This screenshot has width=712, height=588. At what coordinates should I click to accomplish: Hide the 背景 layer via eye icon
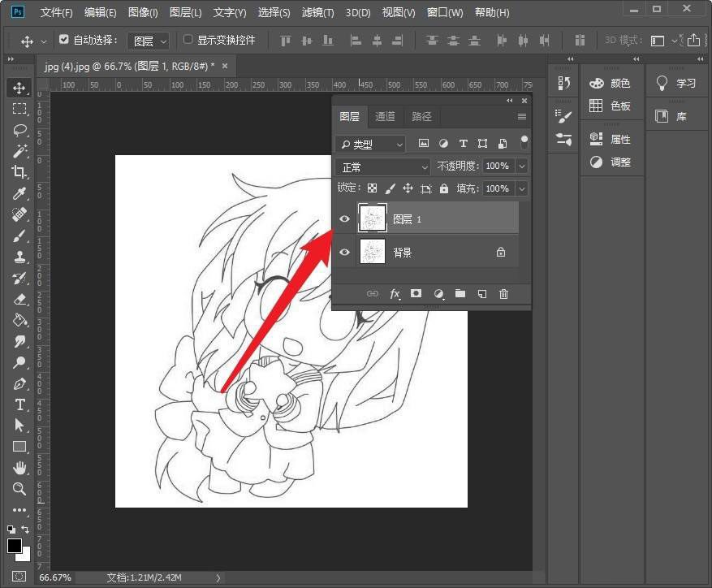click(x=345, y=253)
